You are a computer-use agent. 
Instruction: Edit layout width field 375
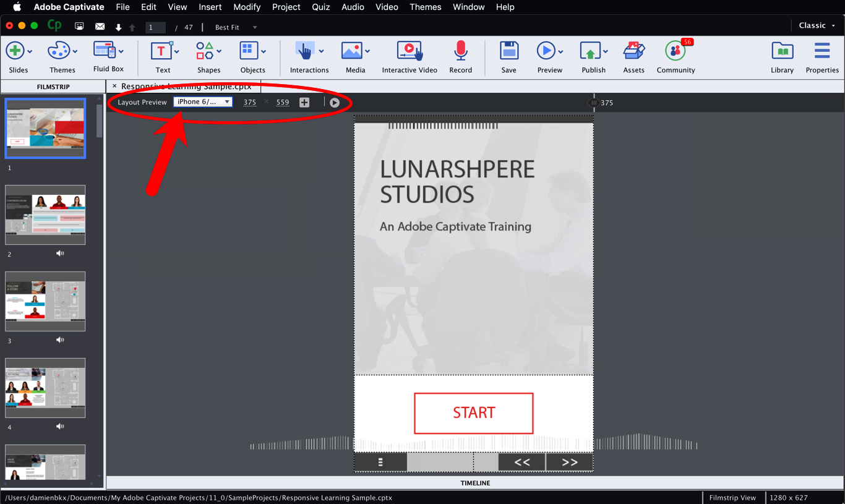(x=250, y=103)
